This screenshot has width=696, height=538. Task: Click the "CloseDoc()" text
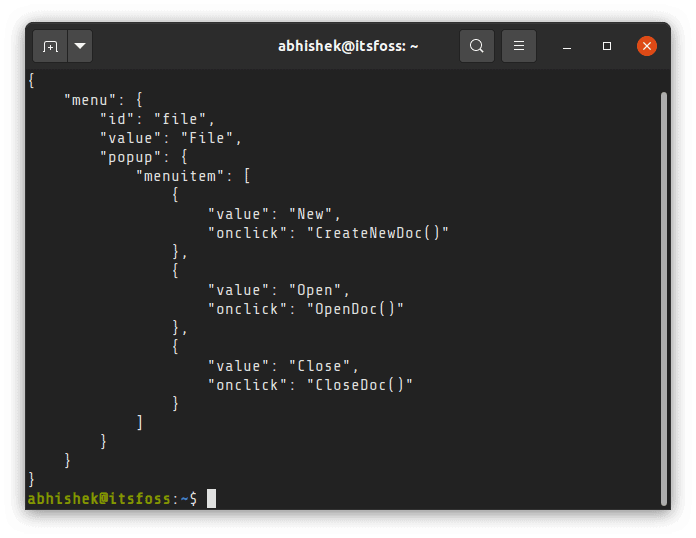360,385
